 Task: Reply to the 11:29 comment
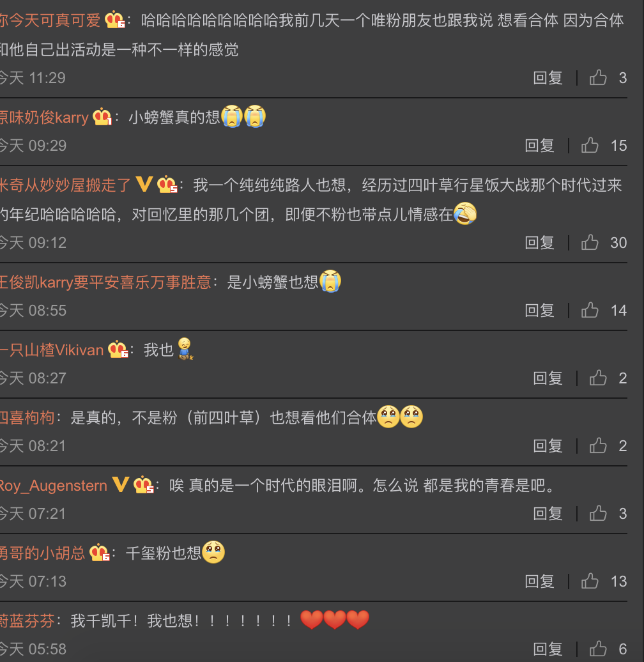(548, 78)
